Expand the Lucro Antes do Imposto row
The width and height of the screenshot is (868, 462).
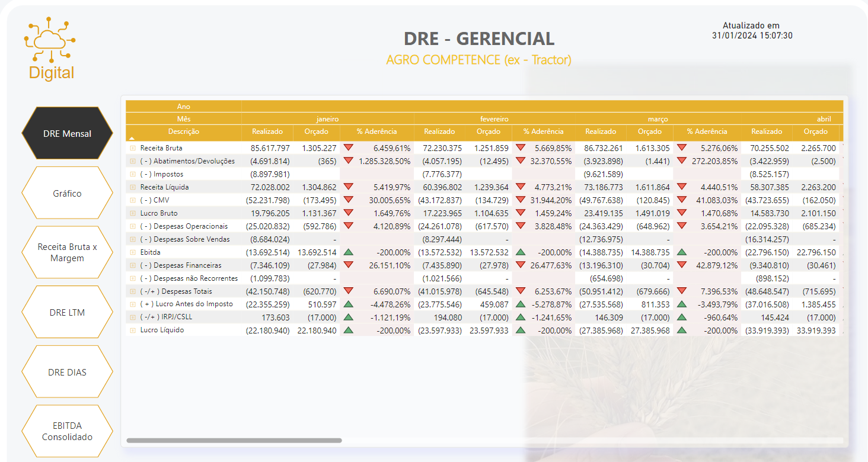click(133, 304)
